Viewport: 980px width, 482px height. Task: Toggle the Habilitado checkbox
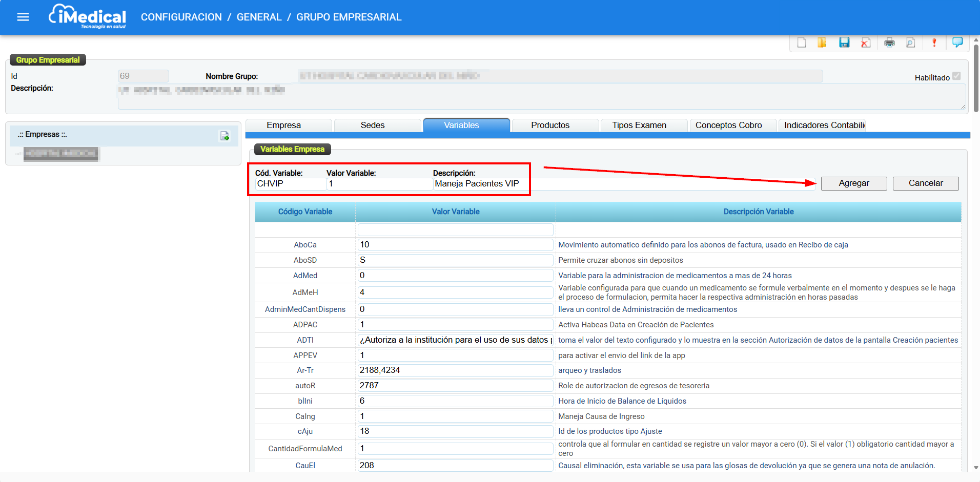pyautogui.click(x=956, y=76)
